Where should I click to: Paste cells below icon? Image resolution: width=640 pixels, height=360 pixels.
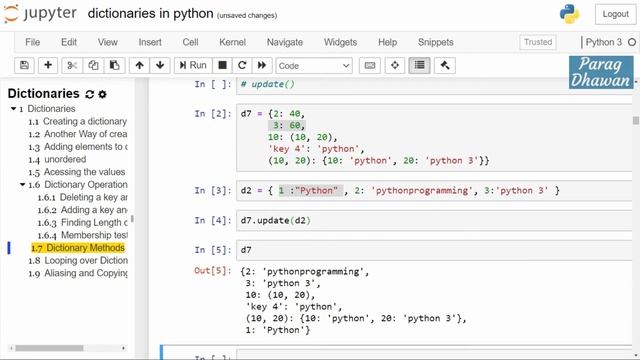(115, 65)
